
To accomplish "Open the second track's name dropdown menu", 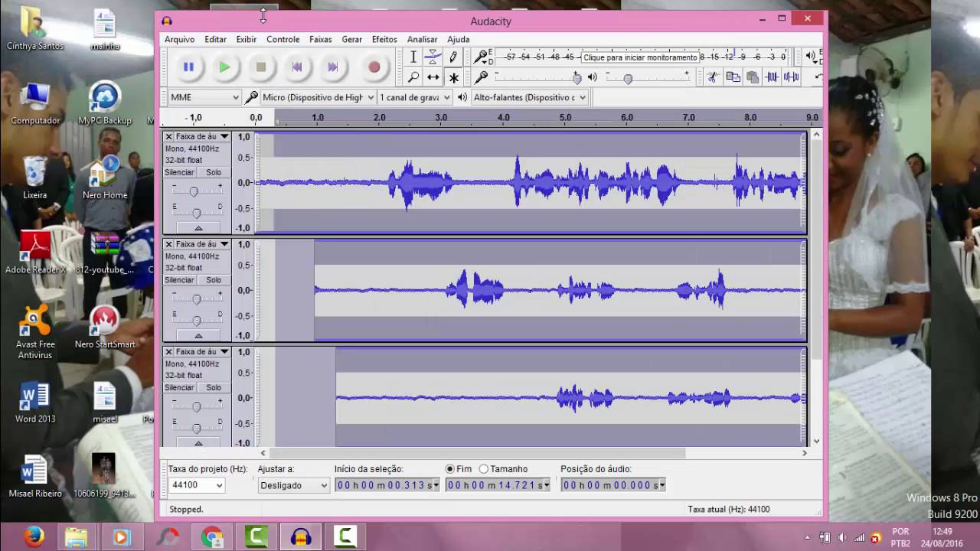I will 202,244.
